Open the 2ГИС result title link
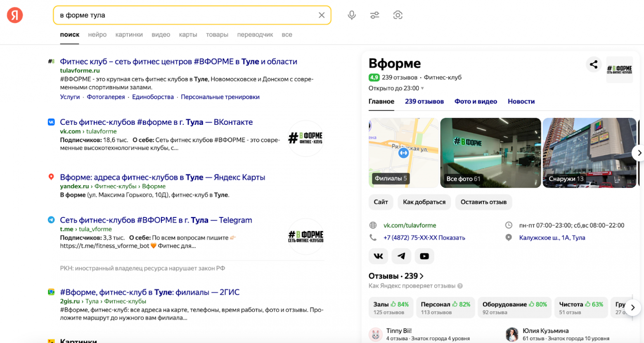 coord(150,292)
